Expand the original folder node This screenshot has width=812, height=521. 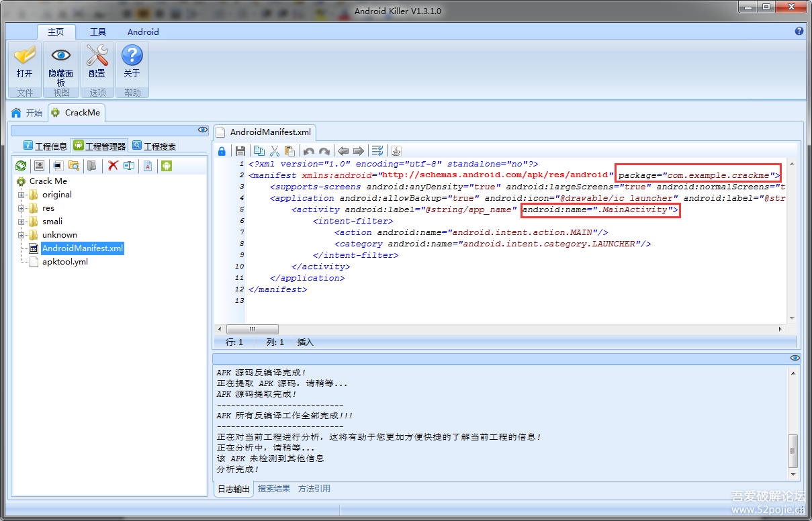[x=21, y=195]
